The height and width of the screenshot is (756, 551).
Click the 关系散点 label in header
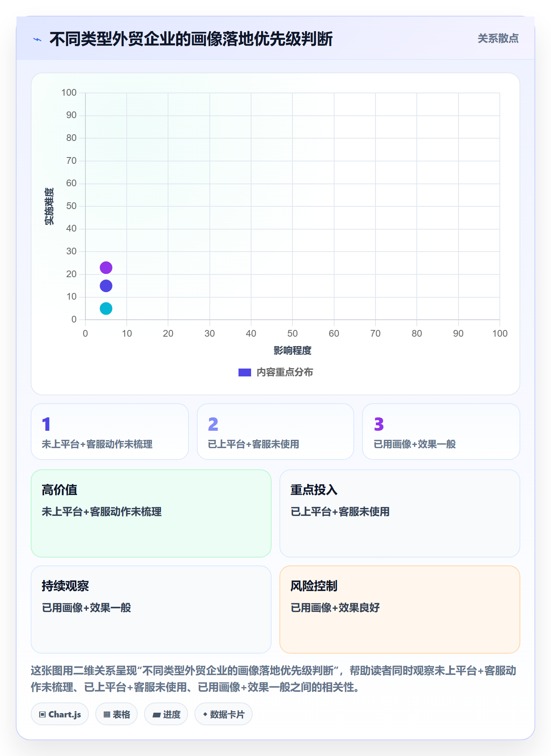coord(498,39)
